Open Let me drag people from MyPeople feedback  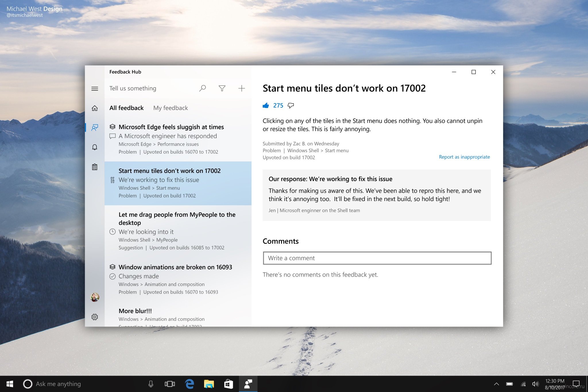[178, 231]
